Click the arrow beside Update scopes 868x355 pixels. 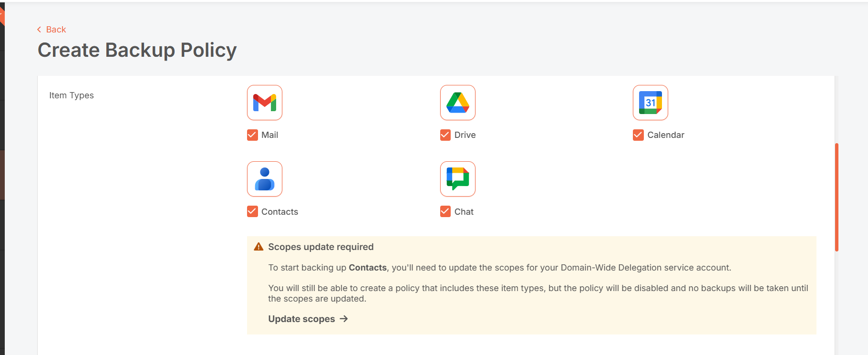click(x=344, y=319)
